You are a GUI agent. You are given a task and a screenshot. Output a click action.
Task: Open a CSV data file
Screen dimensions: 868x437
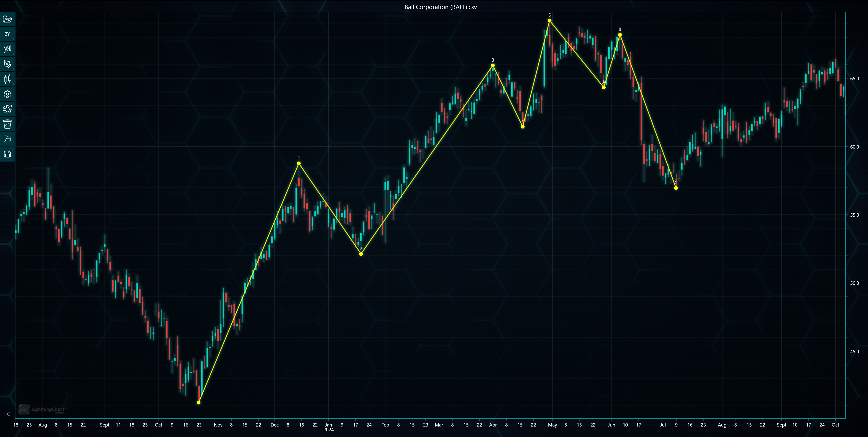pos(8,19)
